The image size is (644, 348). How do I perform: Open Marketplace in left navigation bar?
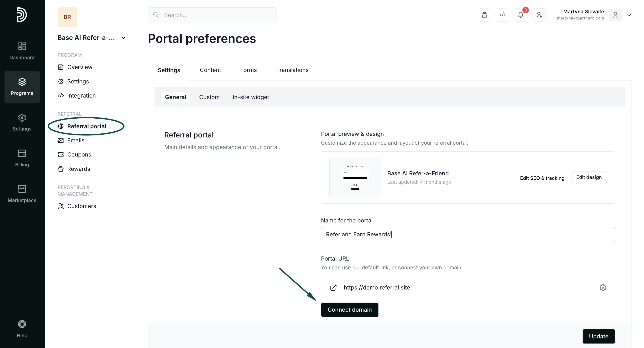pos(22,194)
